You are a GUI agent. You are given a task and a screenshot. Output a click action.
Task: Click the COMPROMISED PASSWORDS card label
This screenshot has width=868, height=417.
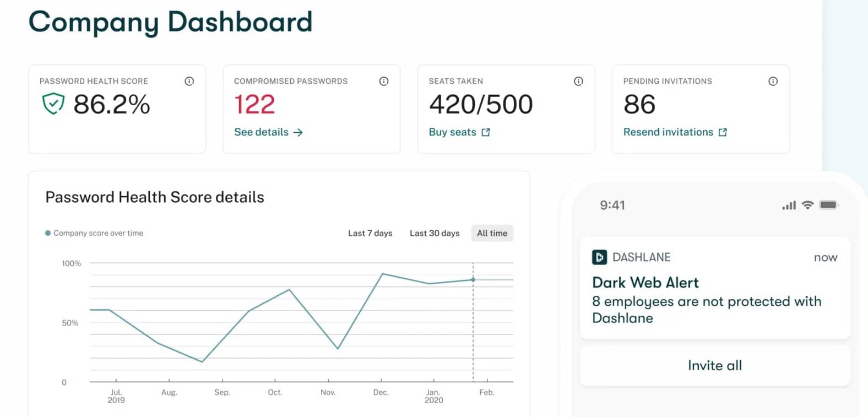click(x=291, y=81)
